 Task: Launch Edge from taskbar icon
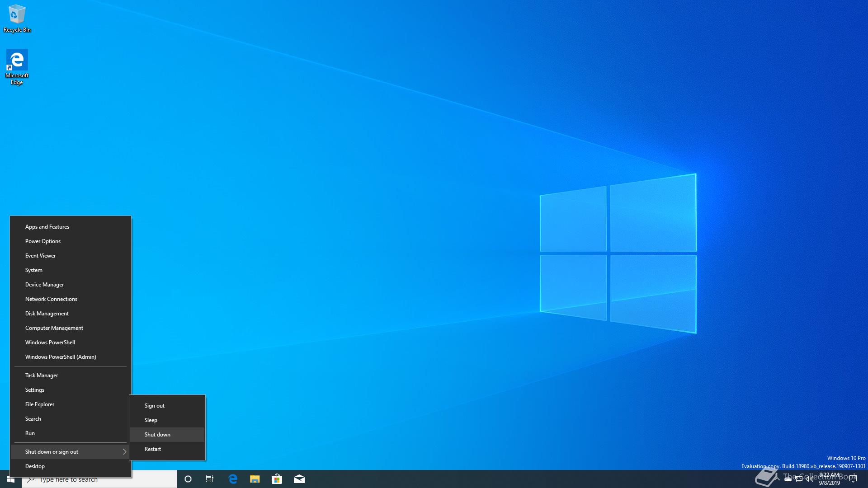point(233,479)
